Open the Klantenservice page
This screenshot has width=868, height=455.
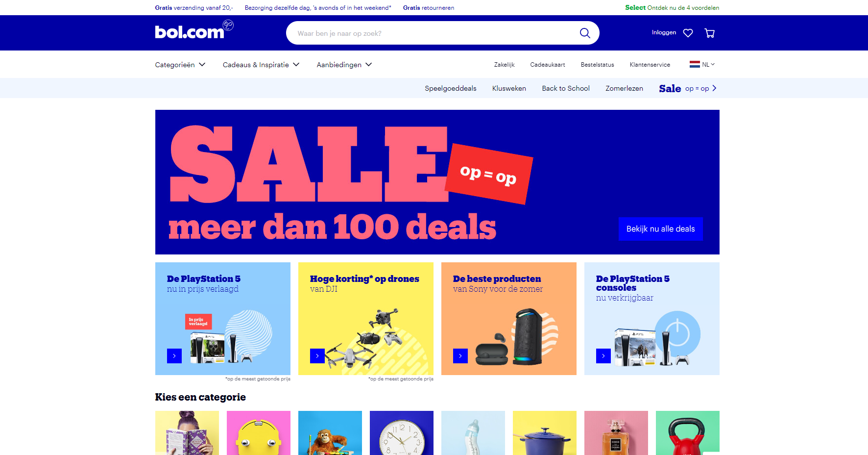650,65
